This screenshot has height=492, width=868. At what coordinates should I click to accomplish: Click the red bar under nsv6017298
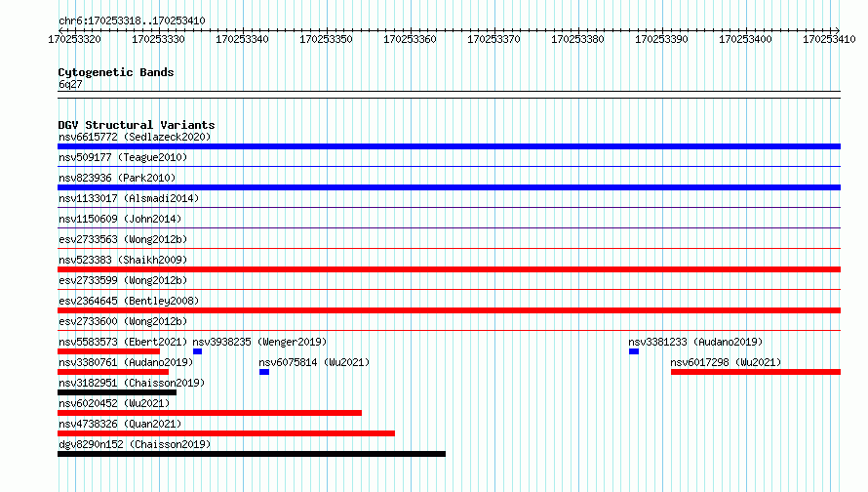(x=756, y=372)
